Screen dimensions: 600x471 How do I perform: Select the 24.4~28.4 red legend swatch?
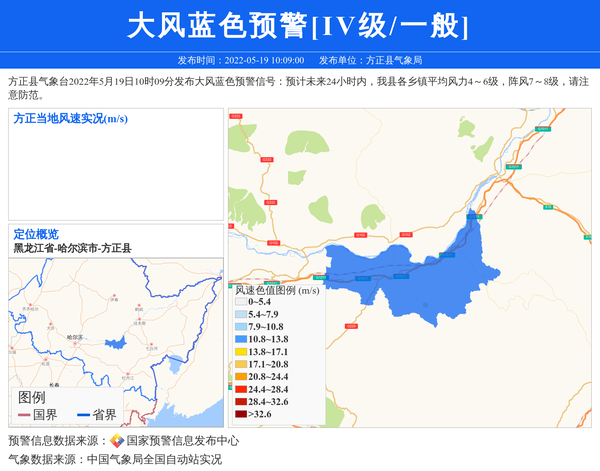pos(240,389)
